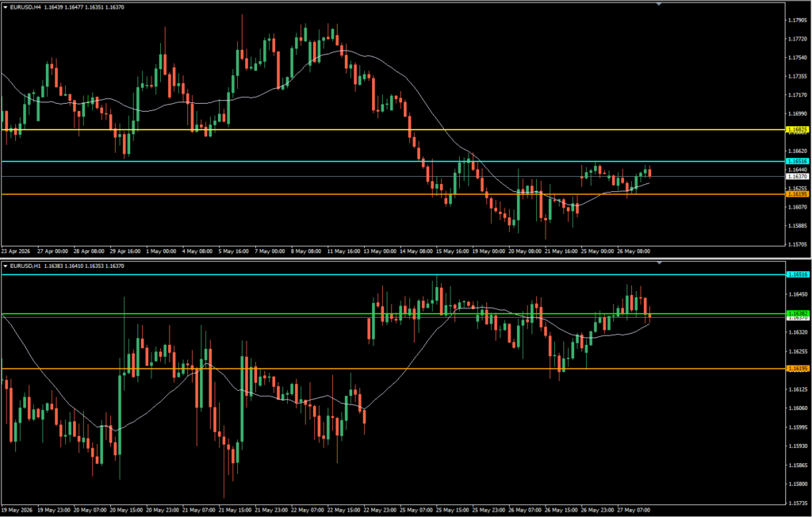Click the 1.16320 price level on H1 scale

(x=799, y=332)
